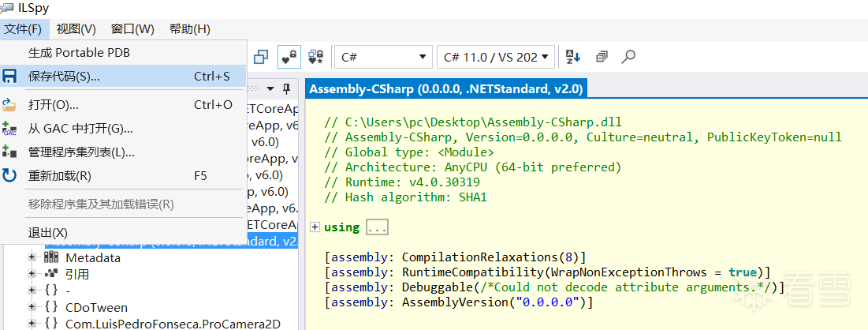Open the C# language dropdown
Screen dimensions: 868x330
point(383,57)
